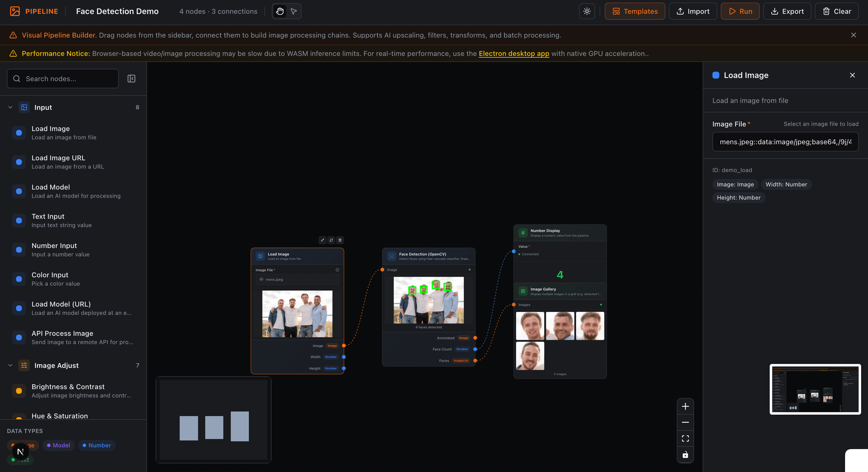Screen dimensions: 868x472
Task: Select a detected face in the Image Gallery
Action: tap(530, 325)
